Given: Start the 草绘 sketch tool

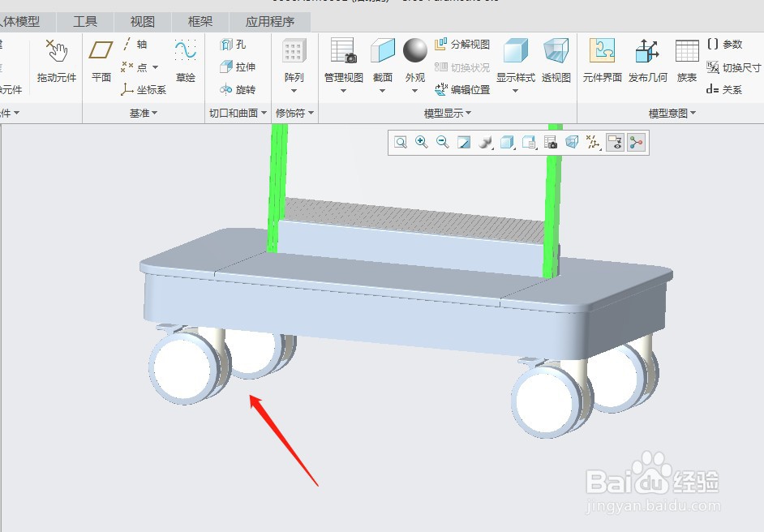Looking at the screenshot, I should 185,60.
